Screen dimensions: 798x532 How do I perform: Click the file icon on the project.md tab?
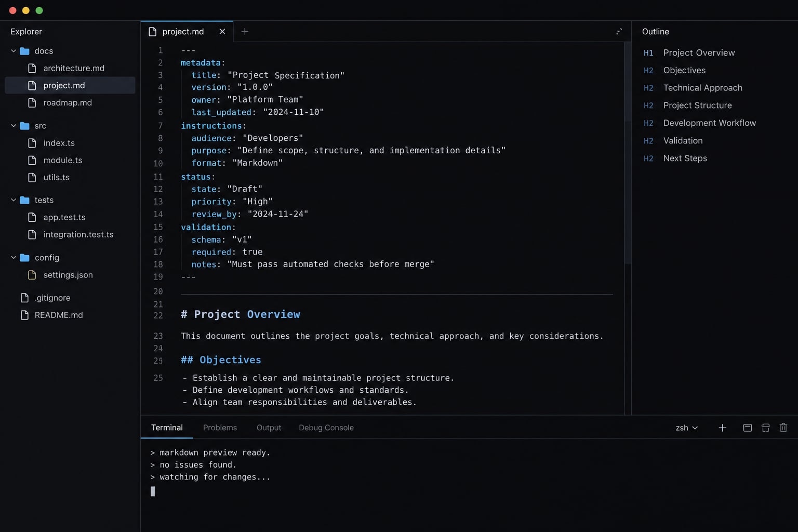(152, 32)
